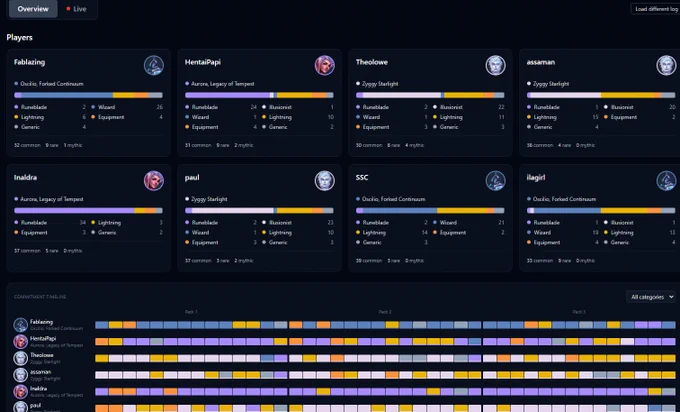Click assaman's hero avatar on player card
680x412 pixels.
(667, 65)
